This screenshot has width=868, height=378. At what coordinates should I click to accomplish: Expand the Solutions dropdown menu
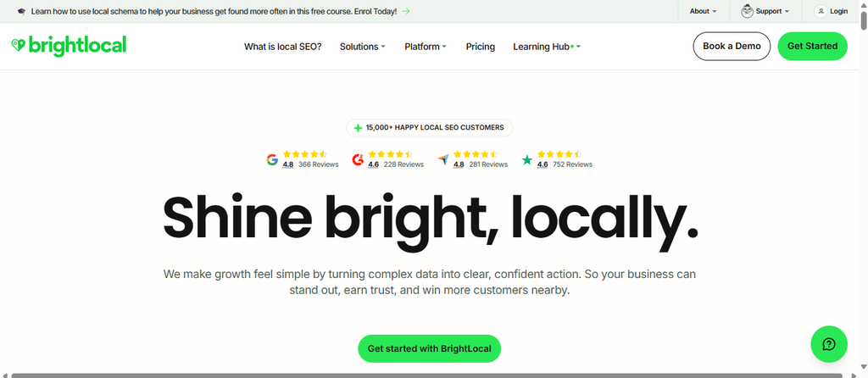pyautogui.click(x=363, y=47)
